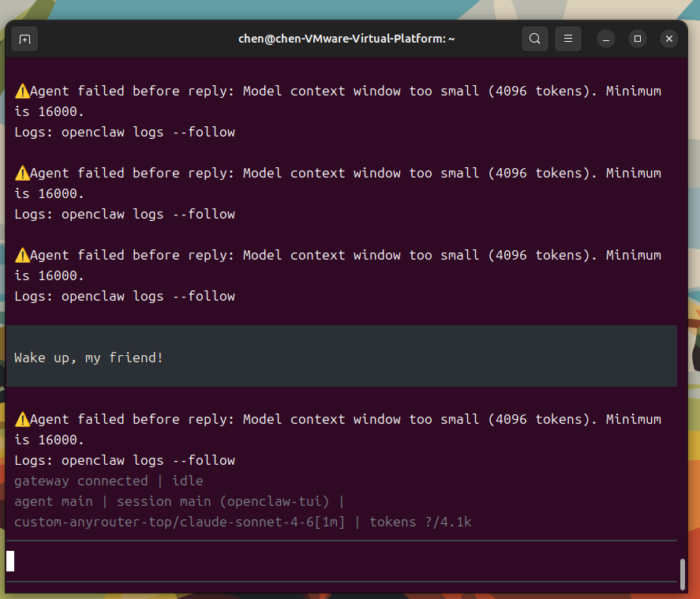Close the terminal window

[x=668, y=39]
